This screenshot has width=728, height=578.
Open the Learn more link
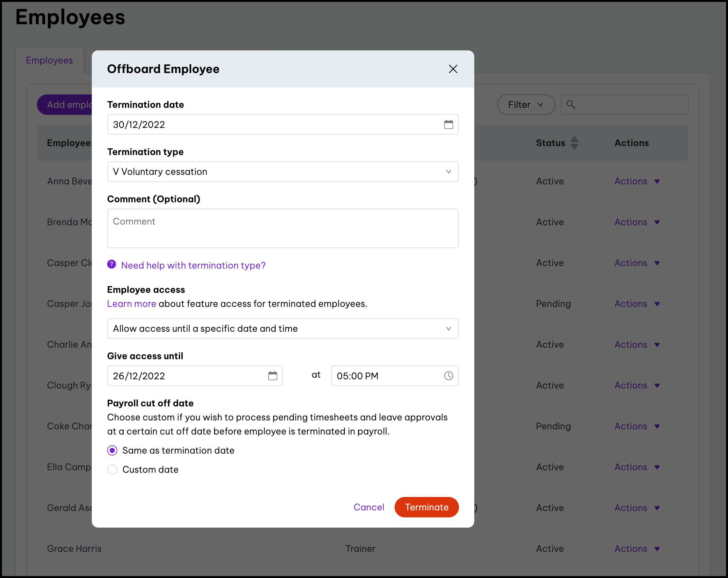click(x=131, y=304)
